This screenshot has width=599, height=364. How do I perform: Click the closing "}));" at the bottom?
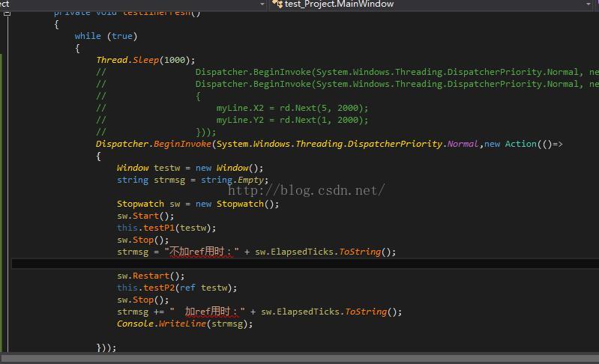click(x=106, y=348)
